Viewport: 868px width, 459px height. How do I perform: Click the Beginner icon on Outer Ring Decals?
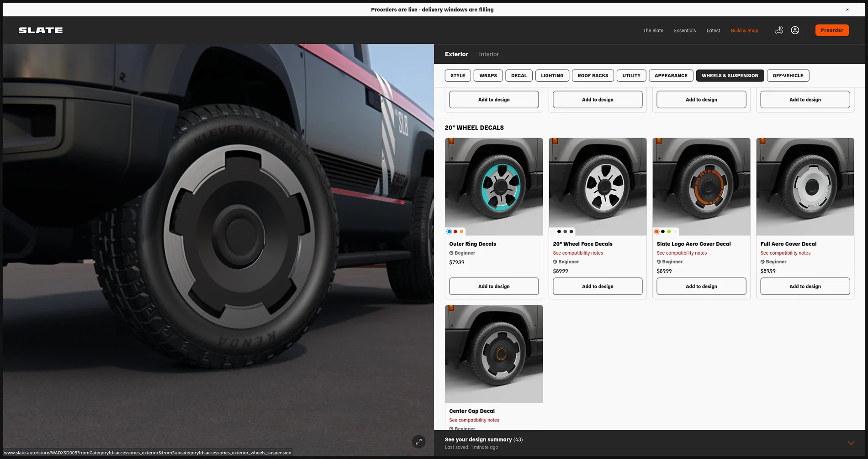(451, 253)
